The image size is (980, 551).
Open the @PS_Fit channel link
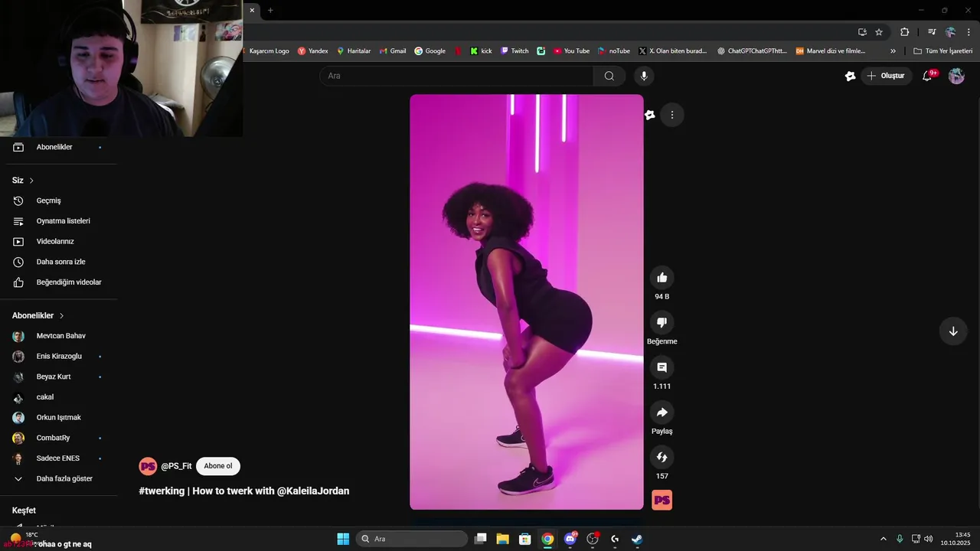176,466
